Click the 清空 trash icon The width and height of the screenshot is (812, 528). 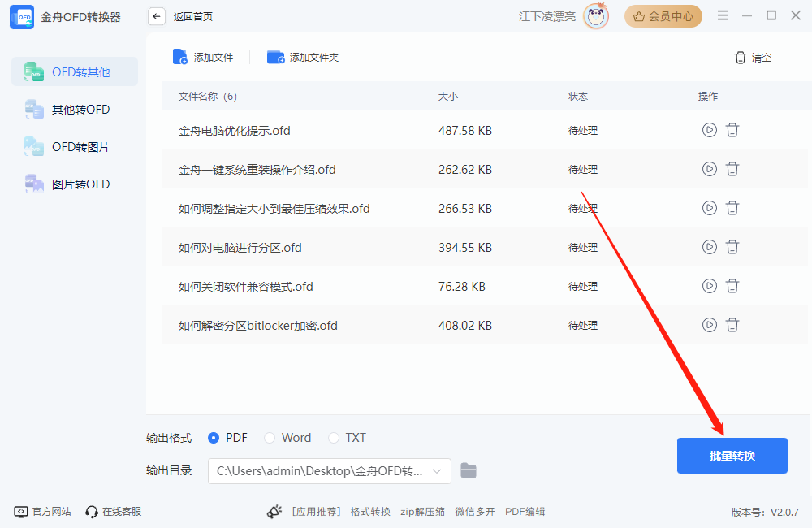740,58
